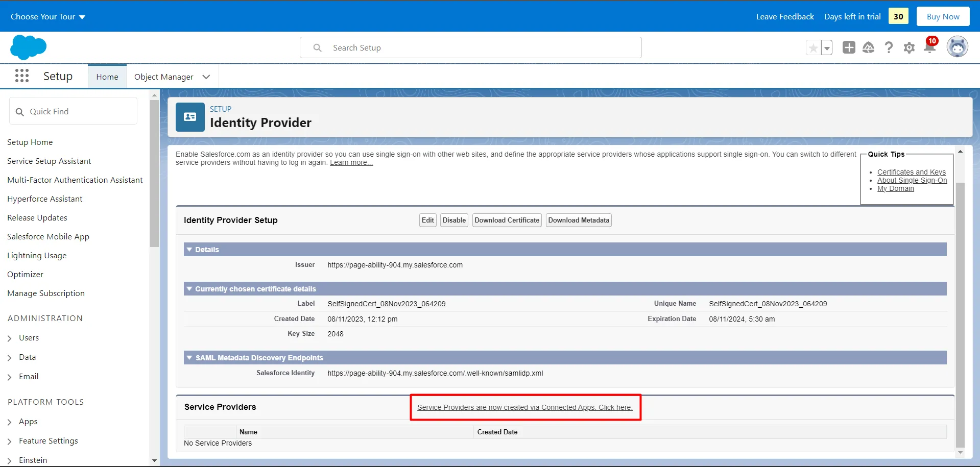Open the Help question mark icon
The image size is (980, 467).
pyautogui.click(x=889, y=47)
